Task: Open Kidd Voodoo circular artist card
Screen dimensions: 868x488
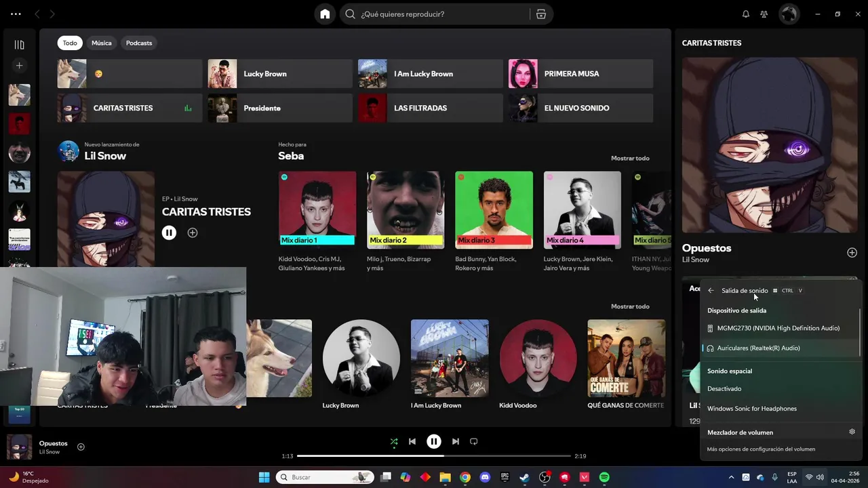Action: 538,359
